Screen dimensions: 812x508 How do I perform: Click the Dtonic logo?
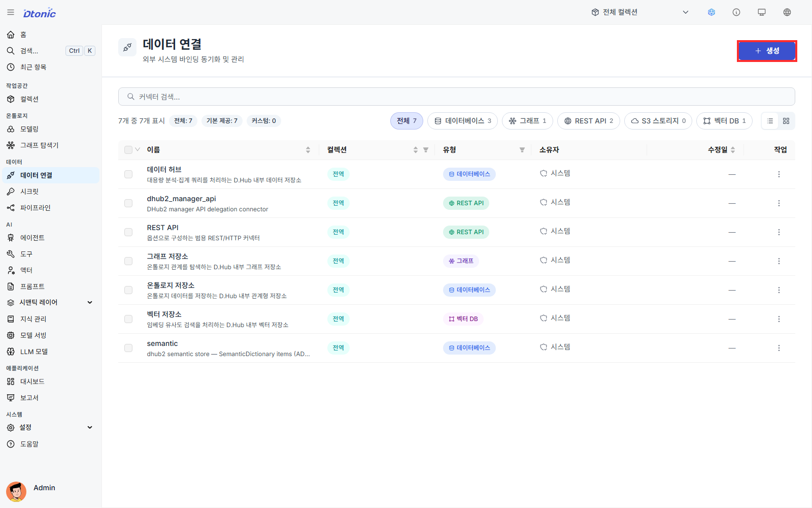[x=40, y=13]
